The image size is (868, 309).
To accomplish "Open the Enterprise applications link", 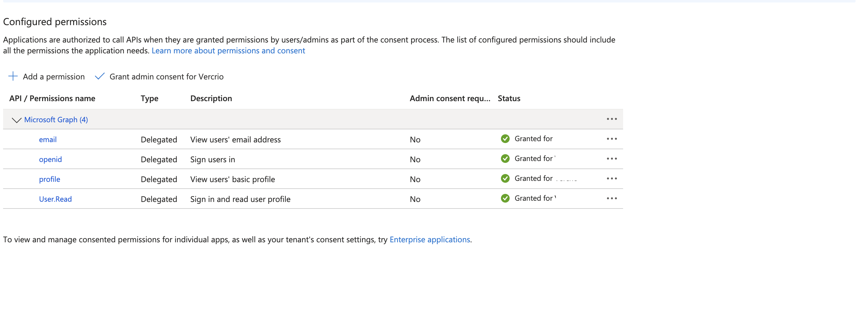I will point(430,240).
